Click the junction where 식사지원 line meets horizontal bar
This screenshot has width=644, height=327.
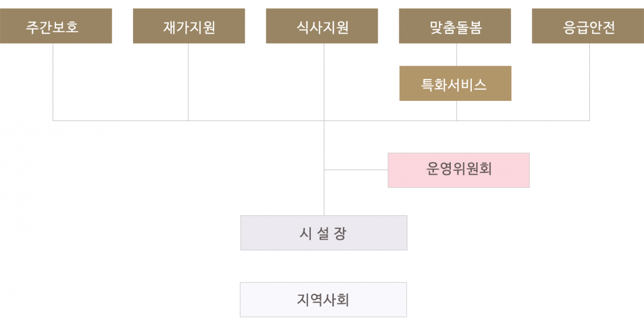coord(324,120)
